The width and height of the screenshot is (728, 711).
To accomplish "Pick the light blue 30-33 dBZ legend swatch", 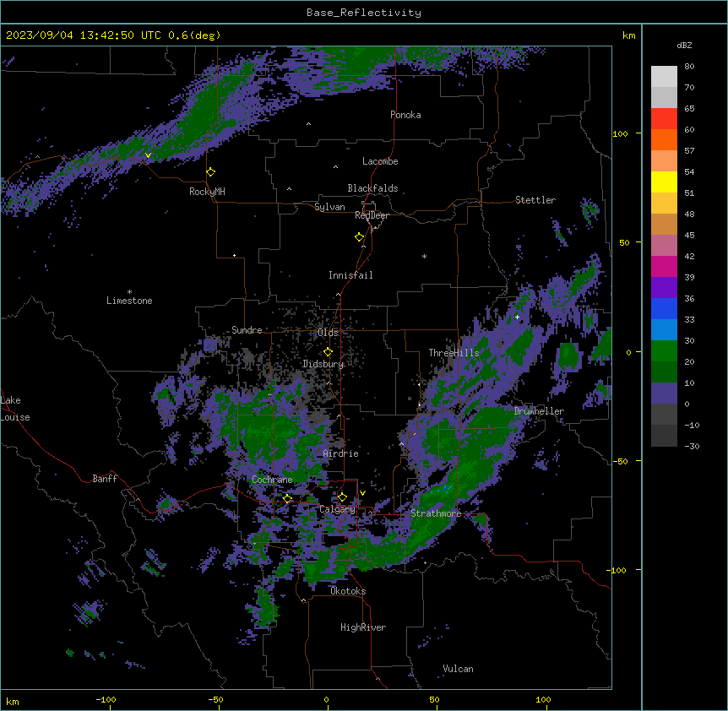I will coord(664,330).
